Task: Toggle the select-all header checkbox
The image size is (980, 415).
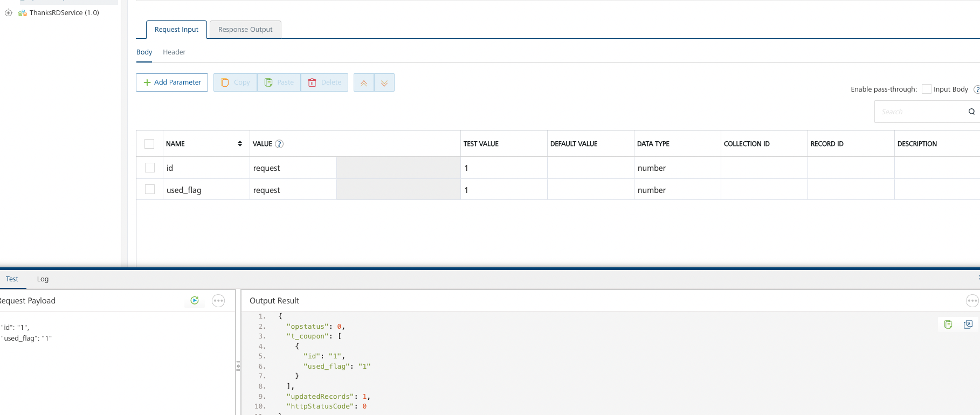Action: pyautogui.click(x=149, y=144)
